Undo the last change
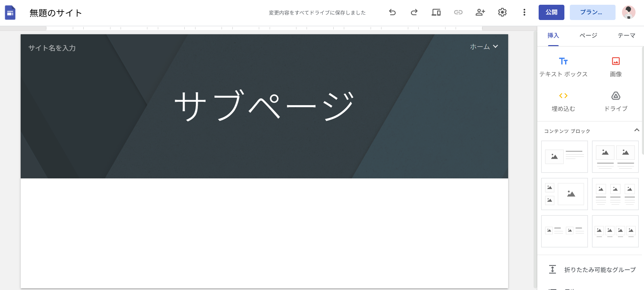 392,12
